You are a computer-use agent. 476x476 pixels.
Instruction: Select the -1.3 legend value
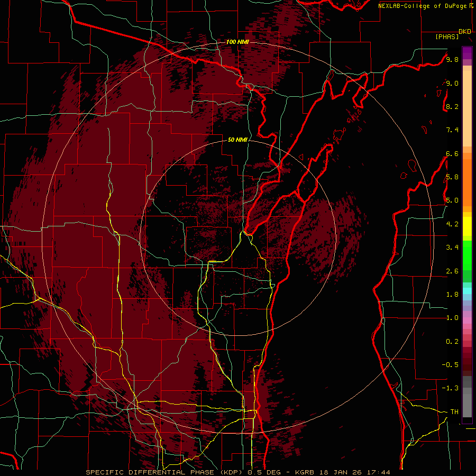(x=450, y=388)
